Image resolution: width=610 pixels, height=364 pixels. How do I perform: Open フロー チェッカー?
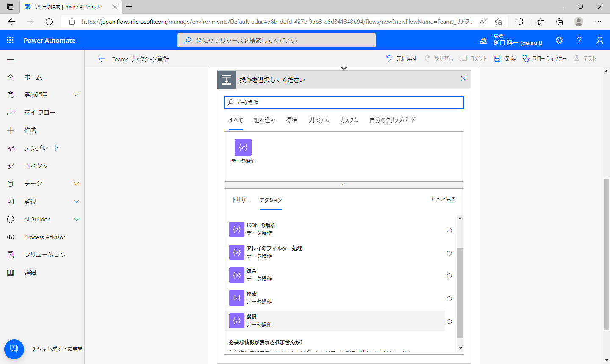544,59
